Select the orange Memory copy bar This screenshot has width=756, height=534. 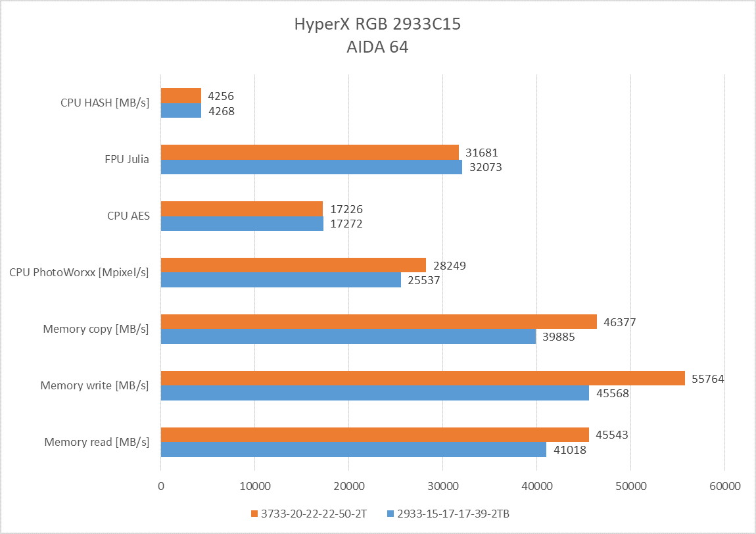(379, 322)
